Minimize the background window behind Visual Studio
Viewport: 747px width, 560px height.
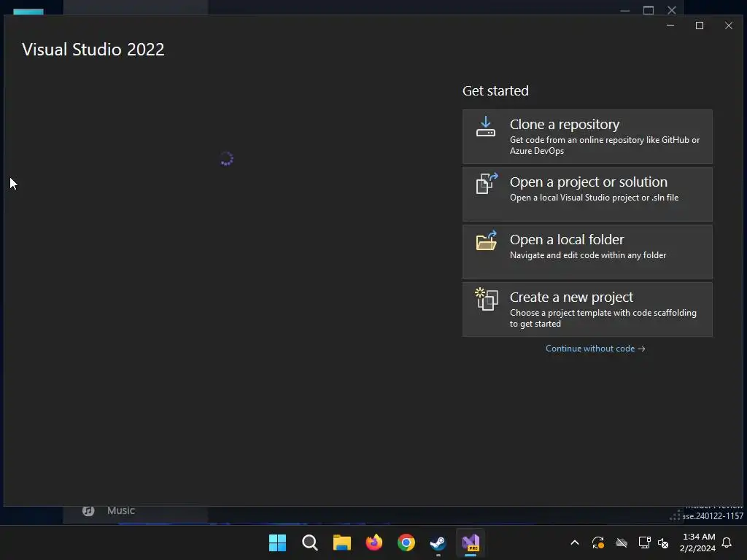pos(625,10)
